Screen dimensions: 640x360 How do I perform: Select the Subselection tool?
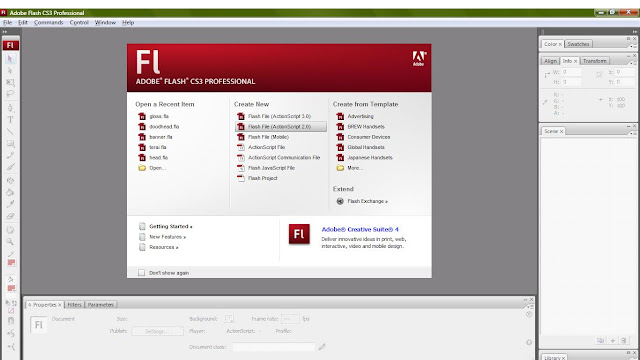[10, 71]
